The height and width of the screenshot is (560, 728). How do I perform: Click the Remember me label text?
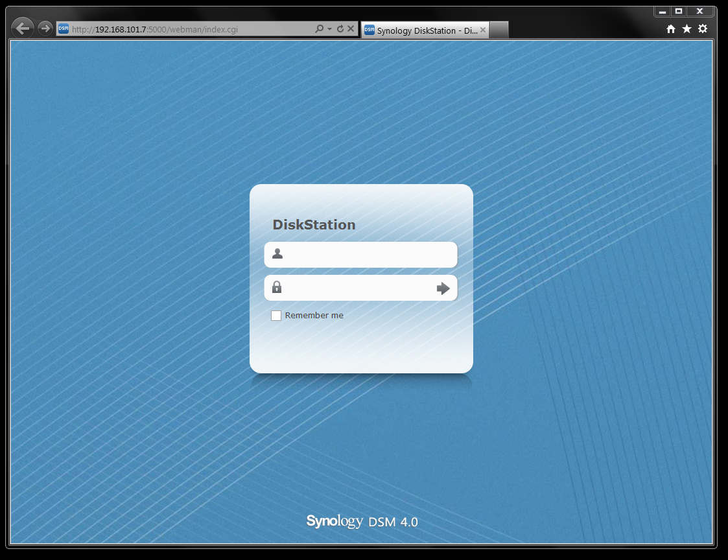pos(314,315)
